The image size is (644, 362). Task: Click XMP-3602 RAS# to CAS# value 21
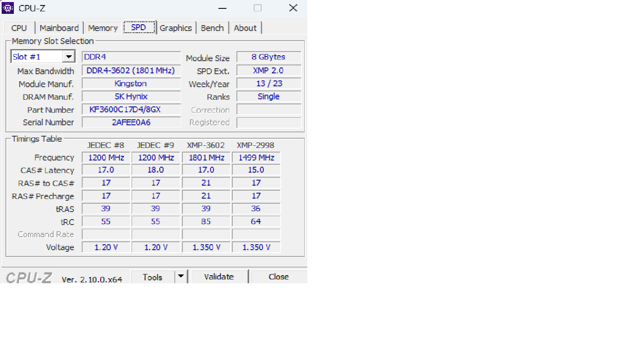tap(206, 183)
